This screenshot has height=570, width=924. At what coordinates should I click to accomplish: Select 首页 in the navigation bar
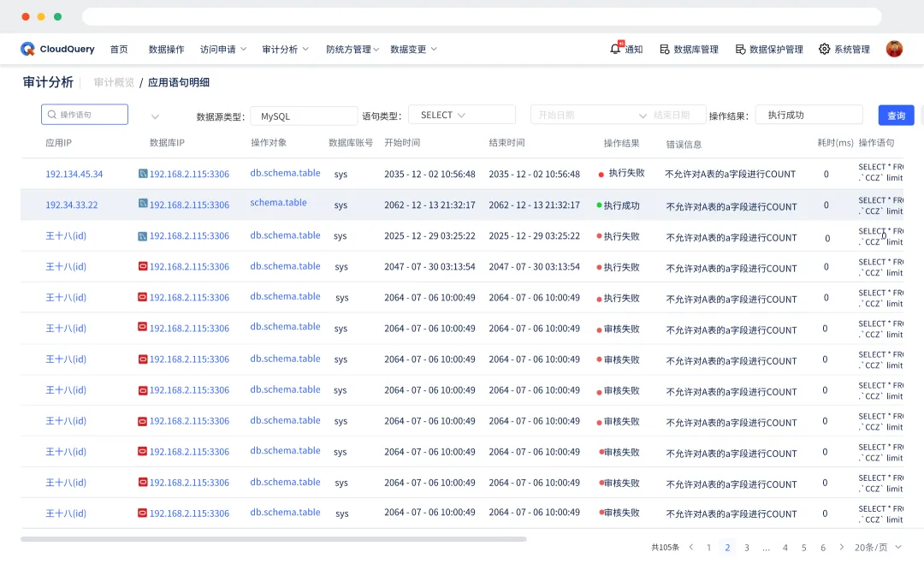point(119,49)
